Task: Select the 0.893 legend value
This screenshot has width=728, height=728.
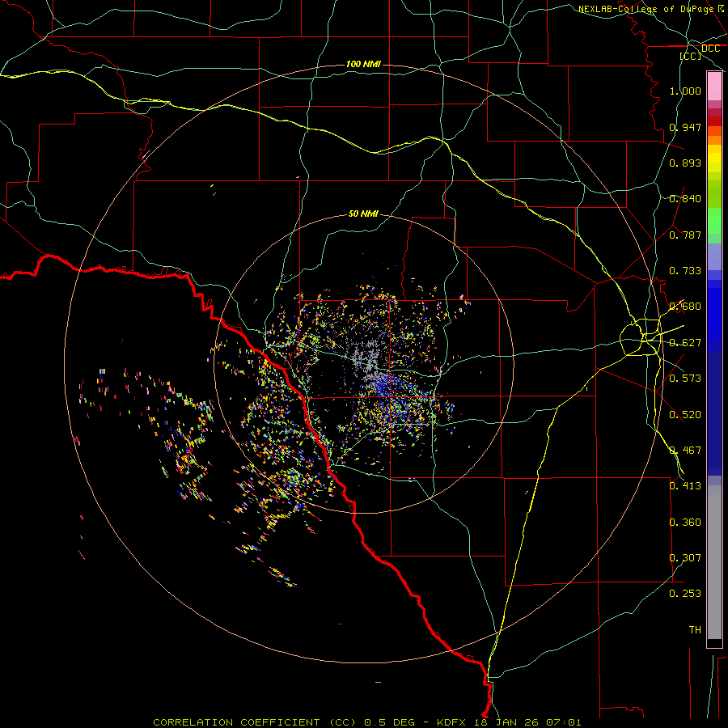Action: pyautogui.click(x=685, y=163)
